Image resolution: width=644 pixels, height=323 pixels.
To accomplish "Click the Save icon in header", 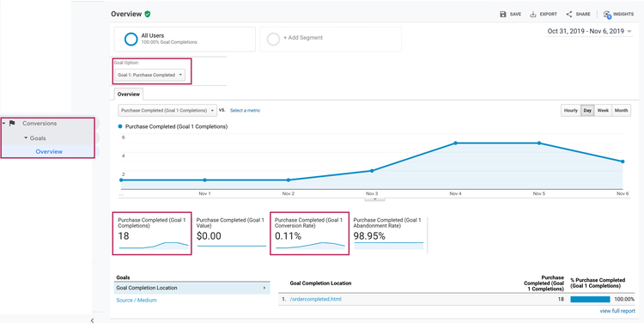I will pyautogui.click(x=502, y=15).
